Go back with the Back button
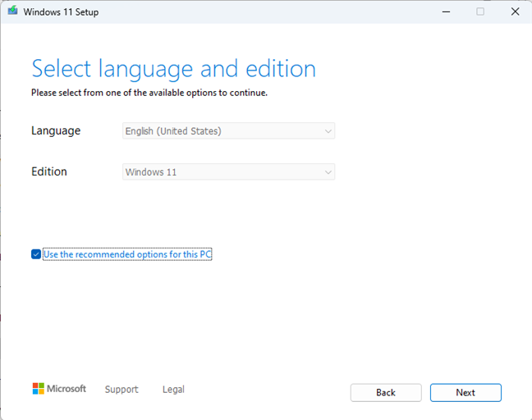 [386, 392]
